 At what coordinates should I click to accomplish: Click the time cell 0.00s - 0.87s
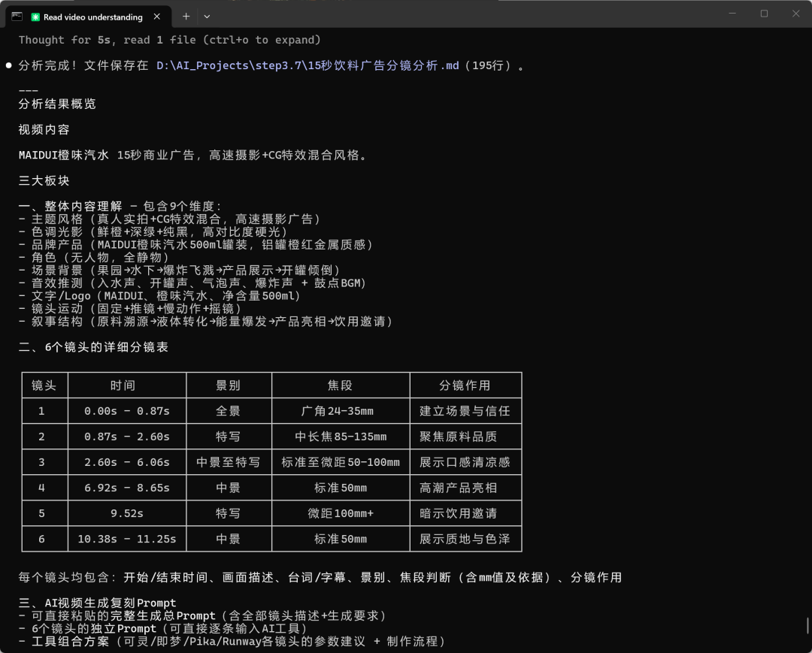click(x=127, y=411)
